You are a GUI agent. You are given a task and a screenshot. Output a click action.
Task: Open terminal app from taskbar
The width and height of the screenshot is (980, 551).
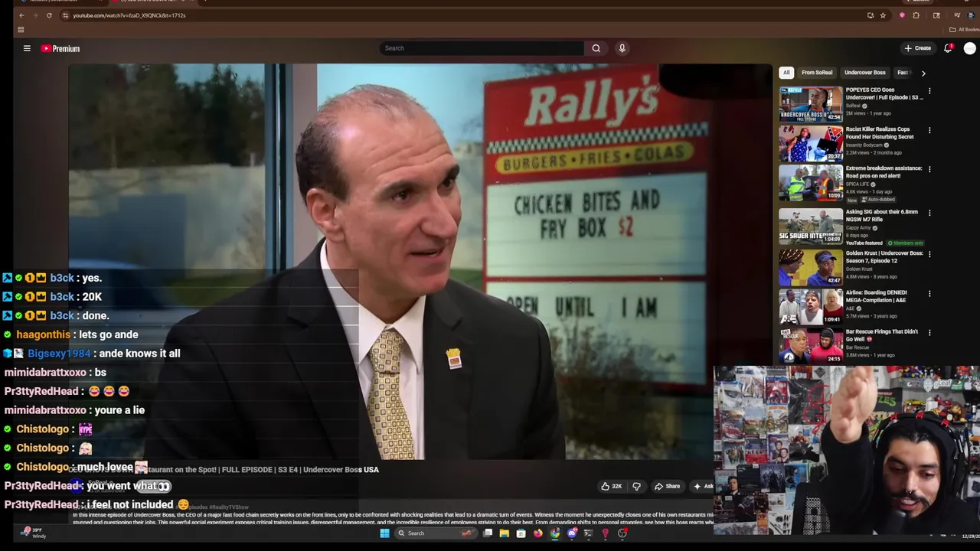pyautogui.click(x=589, y=533)
